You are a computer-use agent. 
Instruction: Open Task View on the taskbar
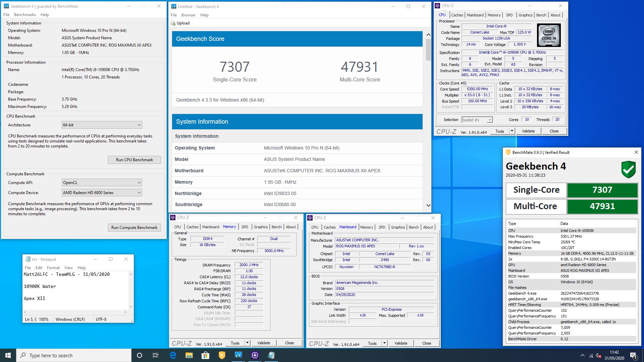pyautogui.click(x=156, y=355)
